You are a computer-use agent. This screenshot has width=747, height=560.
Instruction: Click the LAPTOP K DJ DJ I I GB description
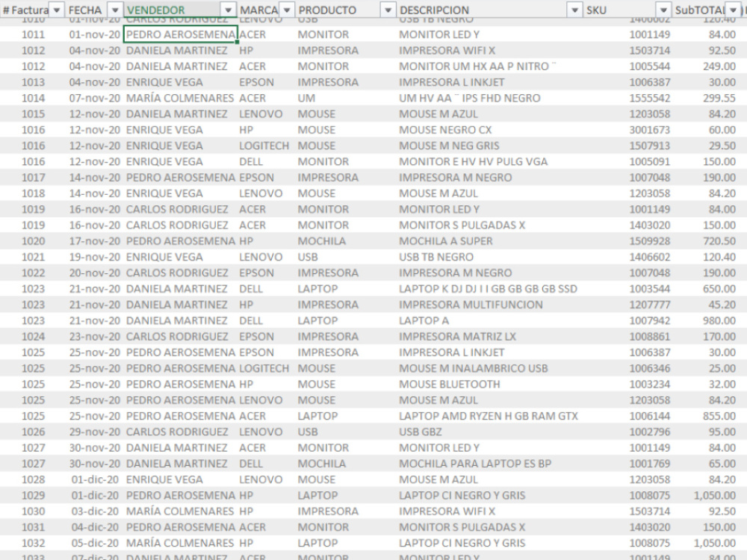tap(488, 288)
